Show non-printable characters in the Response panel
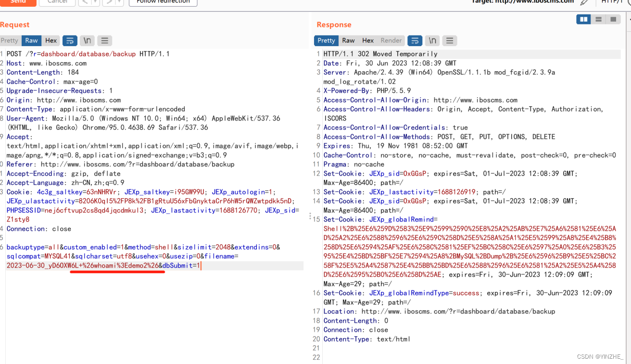 [432, 40]
